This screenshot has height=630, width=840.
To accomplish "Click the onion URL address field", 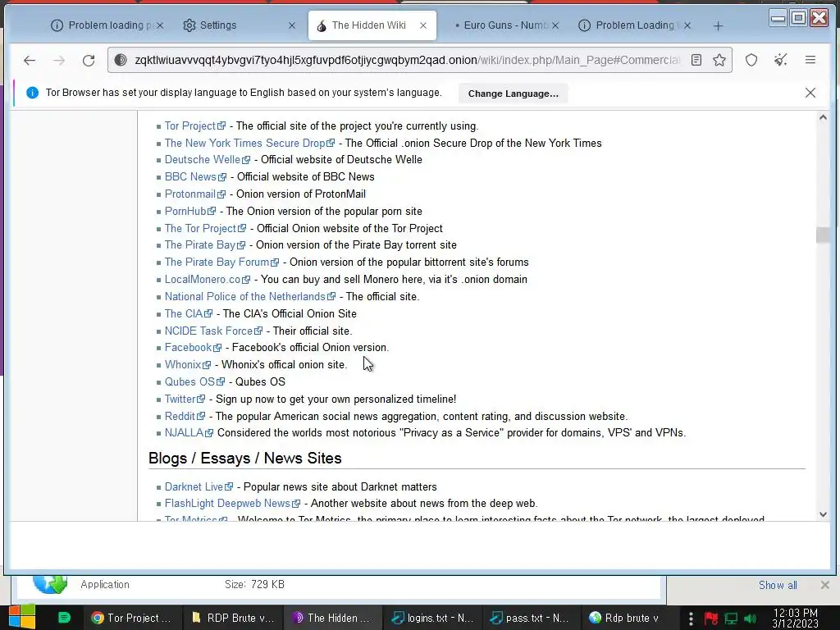I will click(407, 60).
